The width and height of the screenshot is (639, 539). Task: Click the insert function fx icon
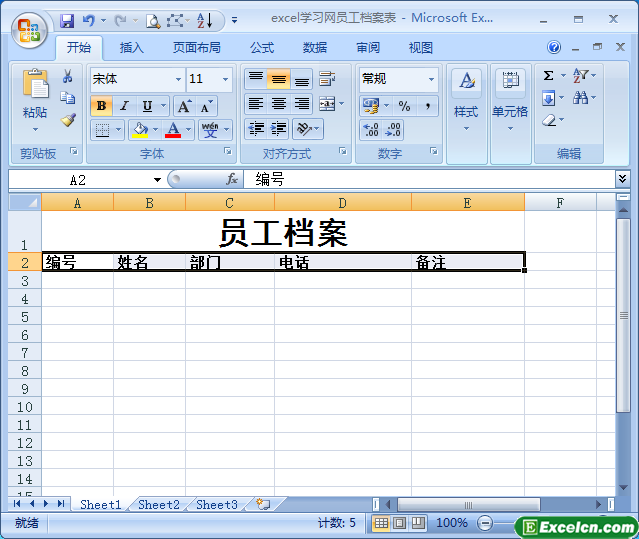(232, 179)
